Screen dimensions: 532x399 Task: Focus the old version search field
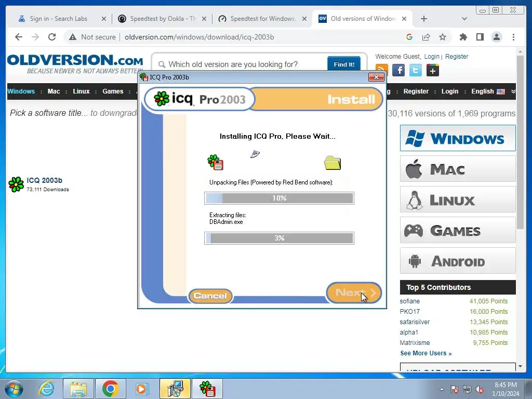(243, 64)
